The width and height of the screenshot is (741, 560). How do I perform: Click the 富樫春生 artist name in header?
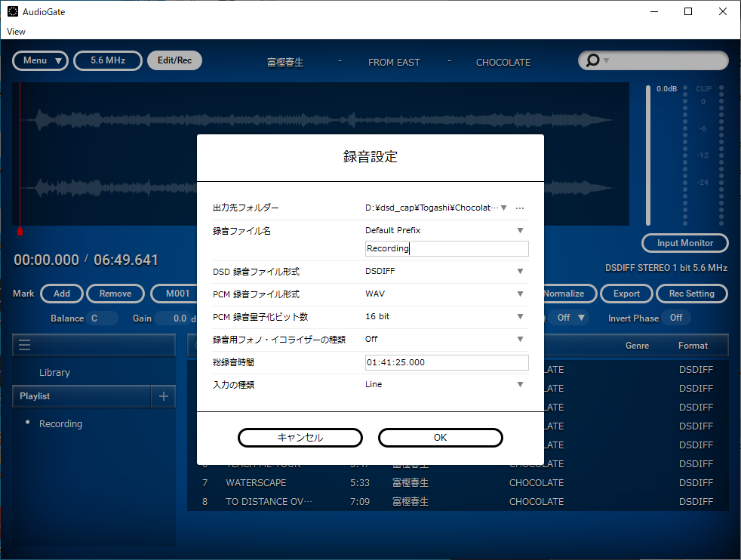pos(285,63)
